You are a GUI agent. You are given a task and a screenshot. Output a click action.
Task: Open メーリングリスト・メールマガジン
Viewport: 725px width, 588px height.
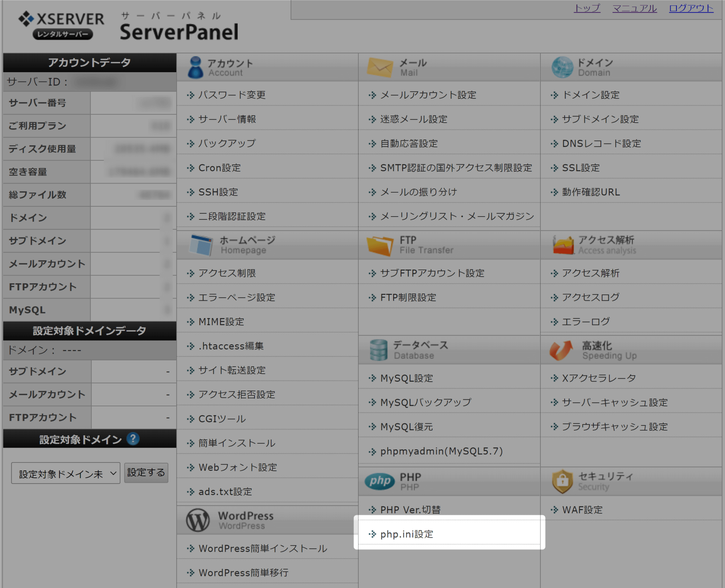tap(457, 217)
